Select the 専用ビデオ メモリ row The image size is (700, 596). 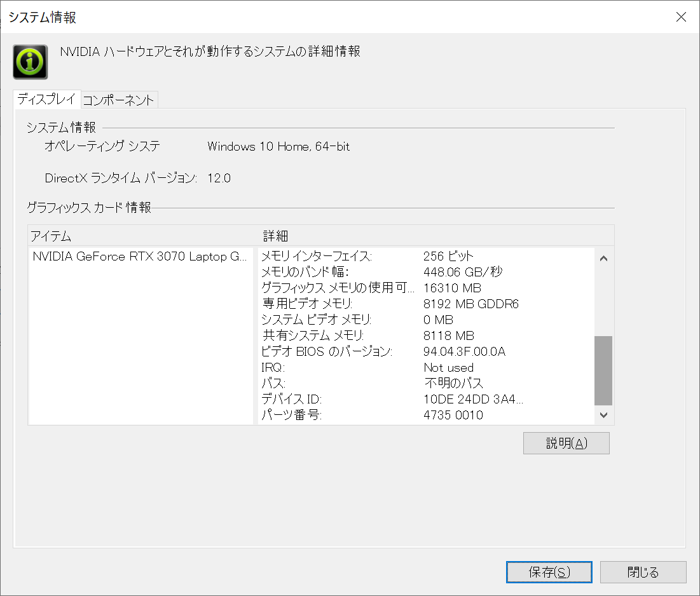pos(427,304)
